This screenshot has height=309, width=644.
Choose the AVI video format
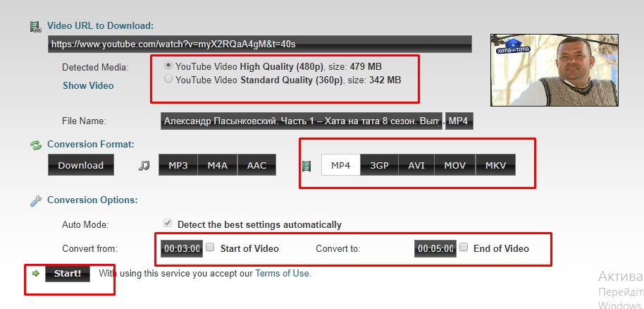416,166
